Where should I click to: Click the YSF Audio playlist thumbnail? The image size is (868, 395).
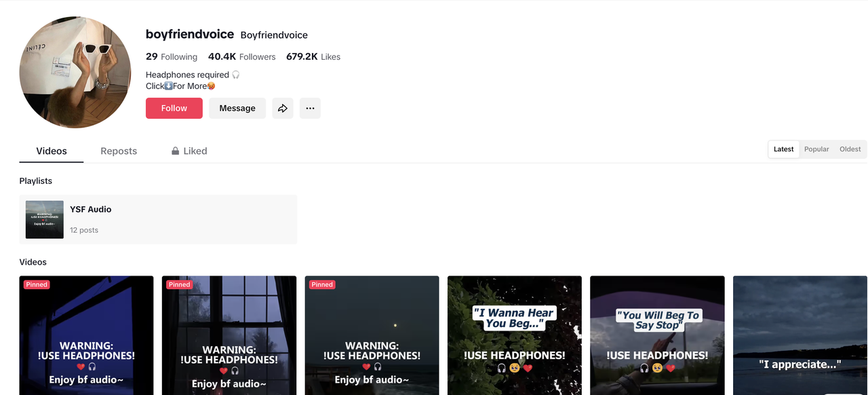[x=45, y=219]
